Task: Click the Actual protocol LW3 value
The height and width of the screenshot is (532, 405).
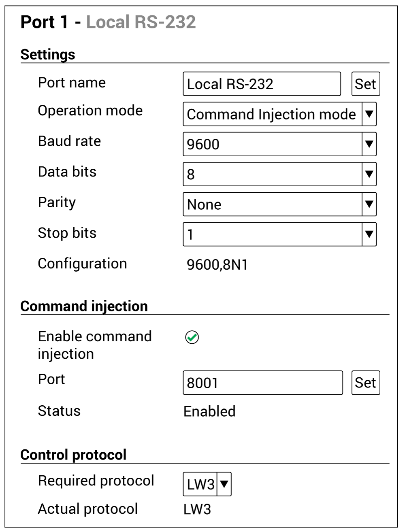Action: [197, 509]
